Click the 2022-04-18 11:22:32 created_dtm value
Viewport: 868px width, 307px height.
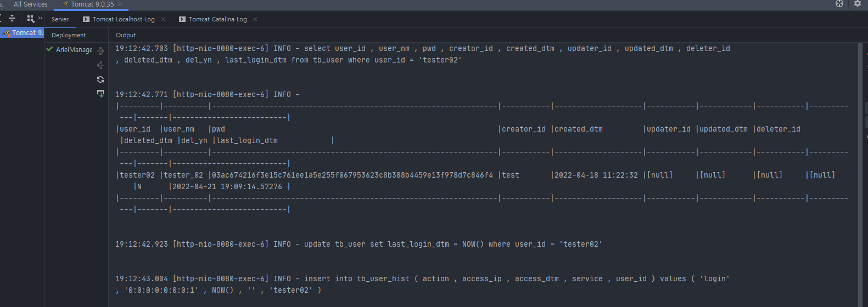[596, 175]
